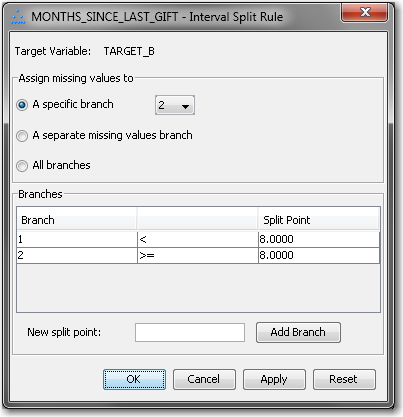This screenshot has height=417, width=403.
Task: Confirm with the OK button
Action: pyautogui.click(x=134, y=379)
